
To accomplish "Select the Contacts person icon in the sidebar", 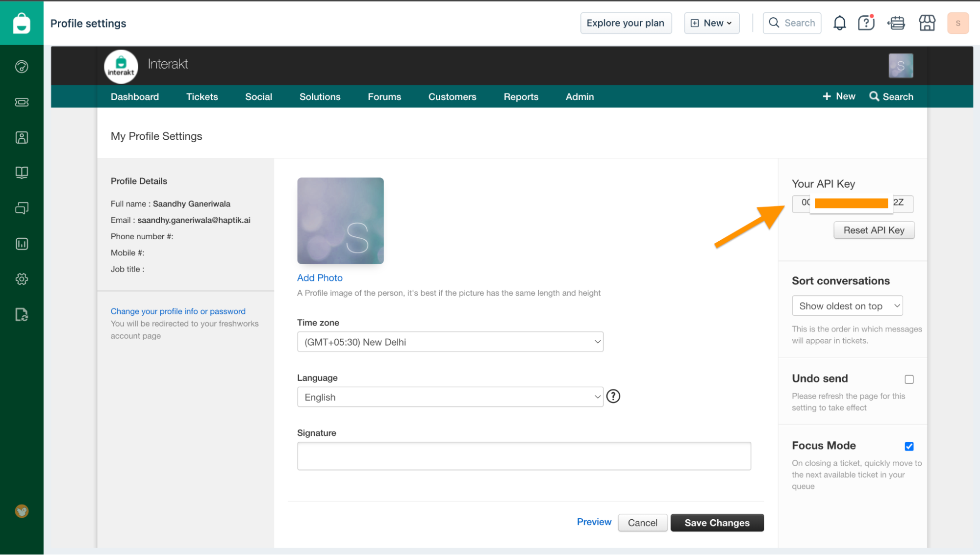I will [x=22, y=137].
